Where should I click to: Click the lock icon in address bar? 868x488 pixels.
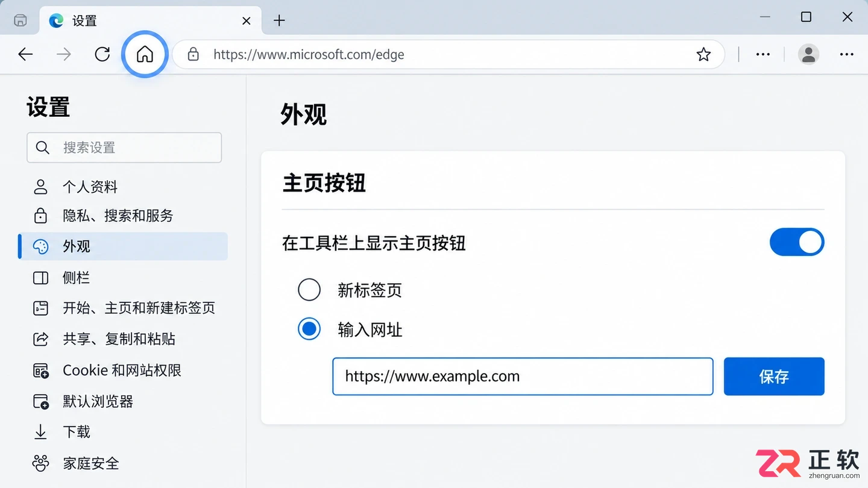(x=193, y=54)
